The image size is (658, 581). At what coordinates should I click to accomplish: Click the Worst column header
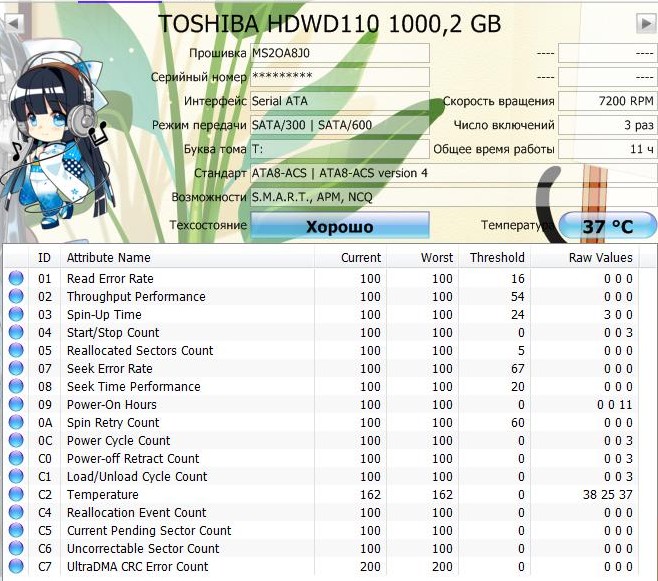[423, 257]
